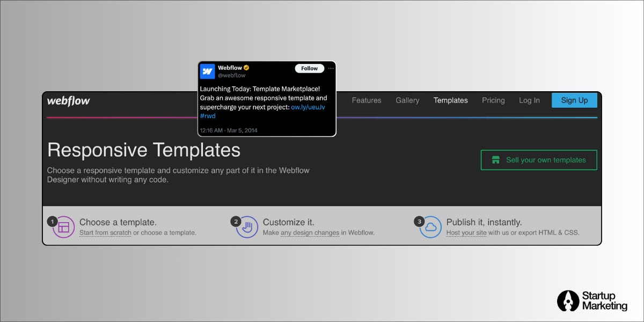Click the hand Customize icon
This screenshot has width=644, height=322.
247,227
